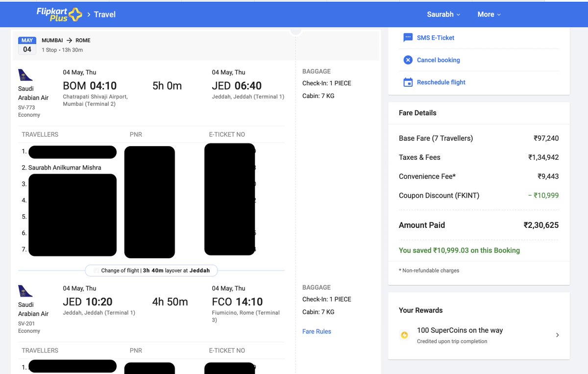The image size is (588, 374).
Task: Select the FCO 14:10 arrival time
Action: pyautogui.click(x=237, y=302)
